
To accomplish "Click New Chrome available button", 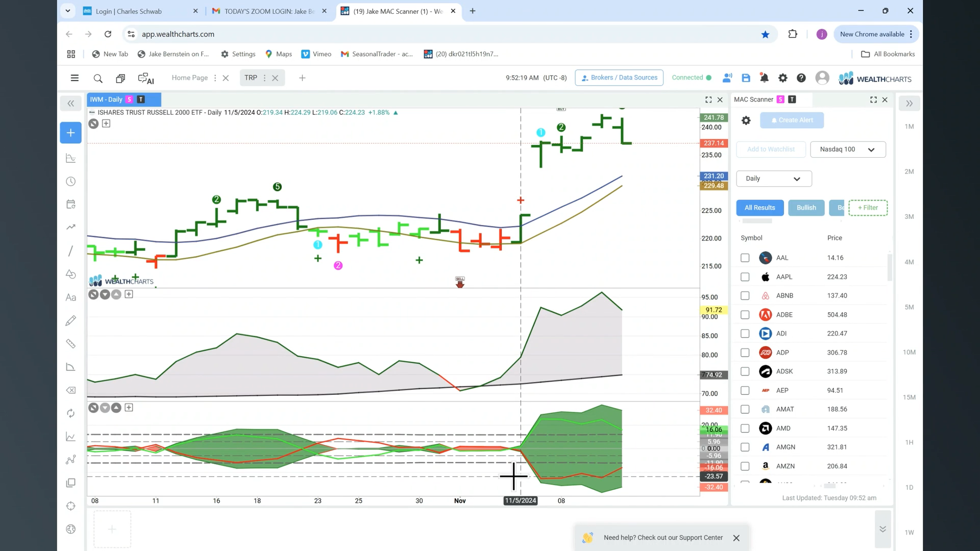I will coord(876,34).
